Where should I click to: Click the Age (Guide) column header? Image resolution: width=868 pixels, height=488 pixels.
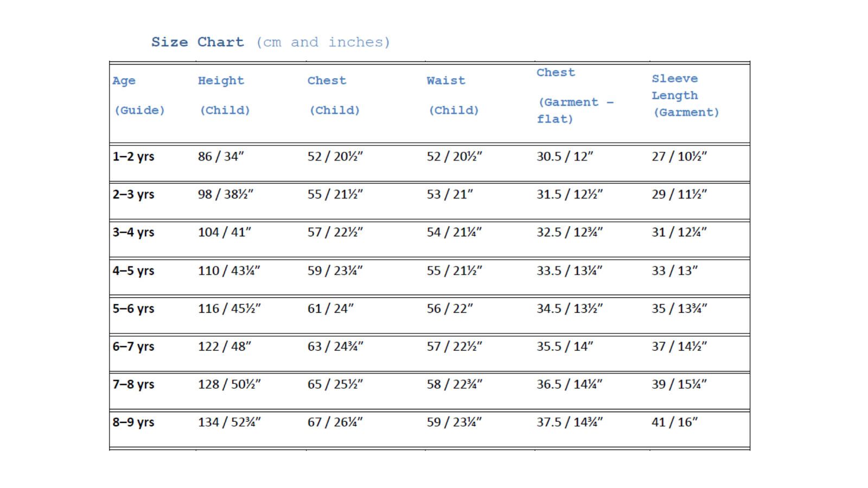(138, 95)
